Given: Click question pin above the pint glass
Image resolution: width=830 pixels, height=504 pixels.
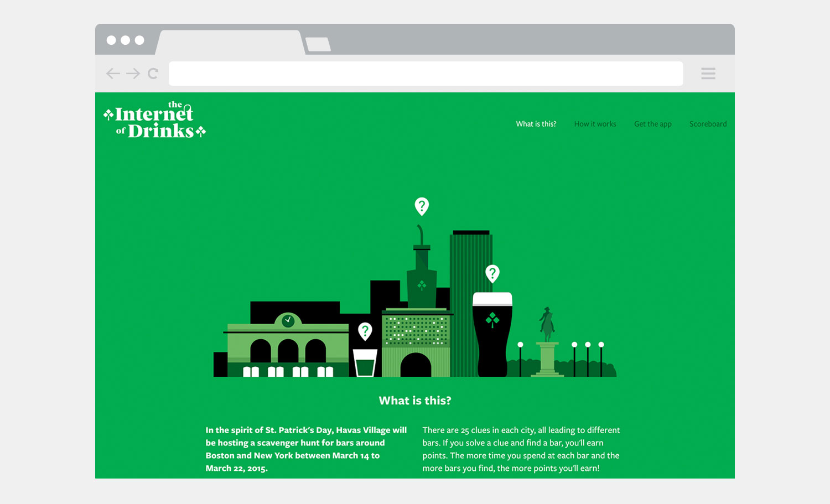Looking at the screenshot, I should point(492,273).
